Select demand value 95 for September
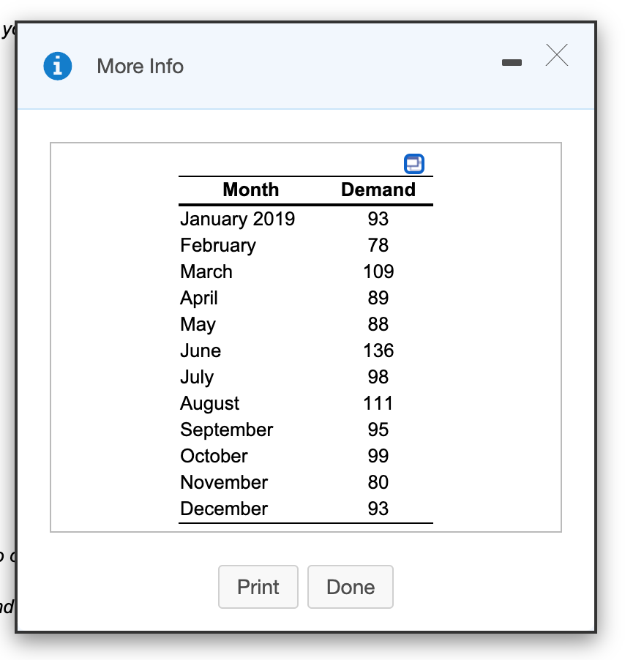The height and width of the screenshot is (660, 644). pyautogui.click(x=378, y=430)
